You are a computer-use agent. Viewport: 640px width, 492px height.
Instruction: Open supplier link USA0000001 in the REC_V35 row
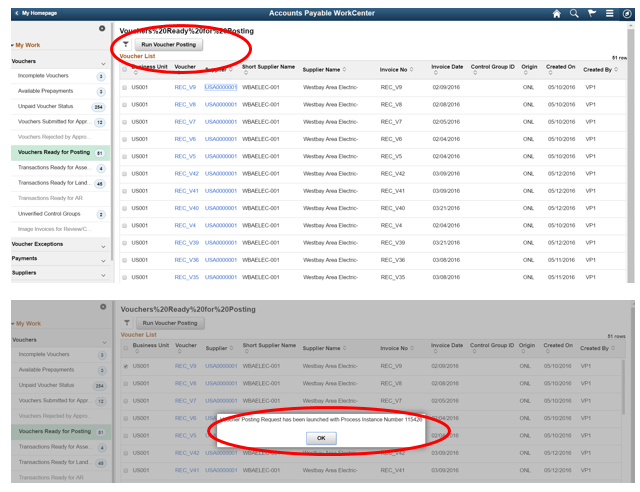(x=221, y=277)
